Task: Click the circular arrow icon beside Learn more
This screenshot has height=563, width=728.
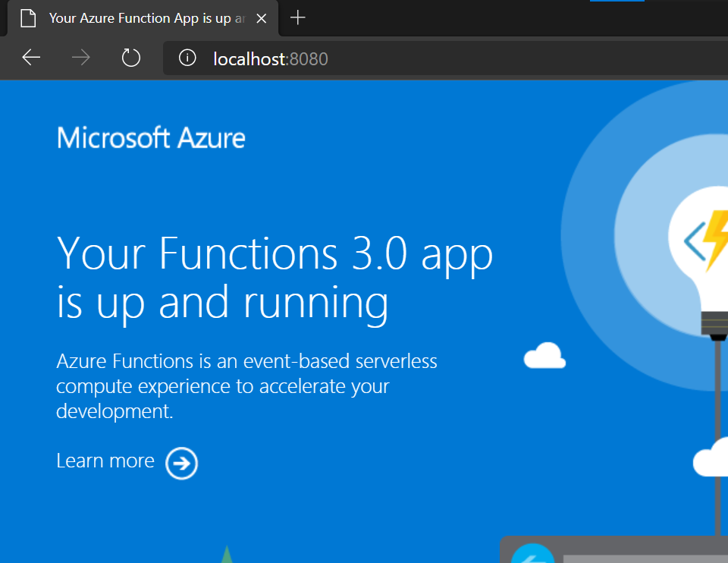Action: (x=181, y=464)
